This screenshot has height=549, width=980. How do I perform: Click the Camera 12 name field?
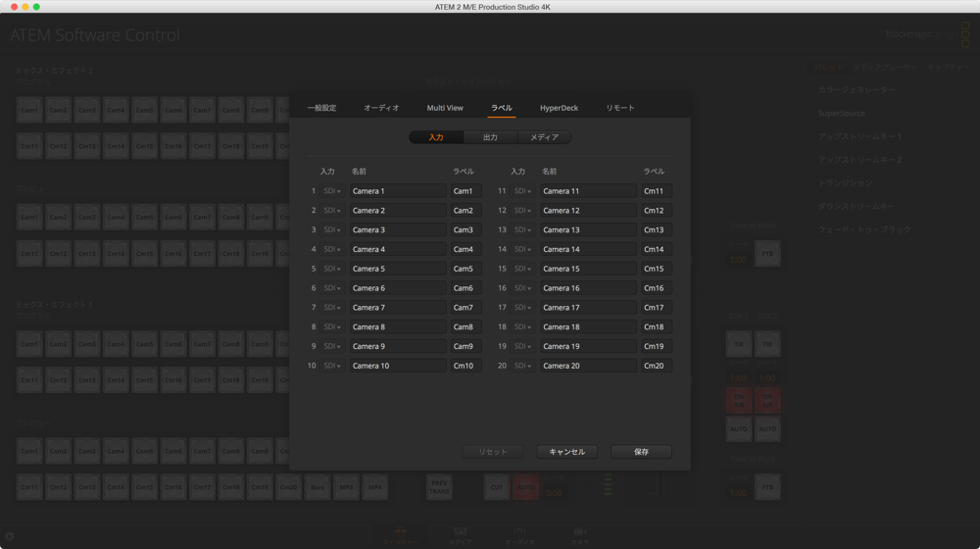(x=589, y=210)
